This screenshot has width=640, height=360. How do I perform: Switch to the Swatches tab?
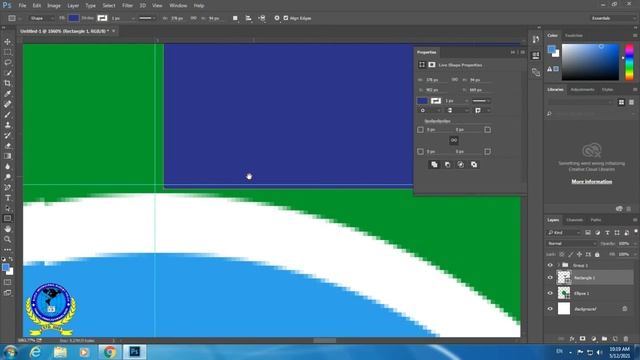point(573,36)
